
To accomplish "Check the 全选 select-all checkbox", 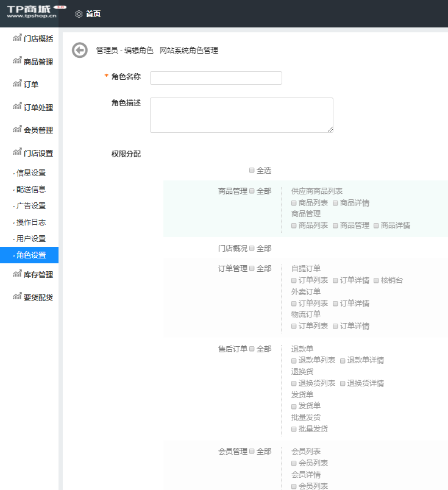I will 252,171.
